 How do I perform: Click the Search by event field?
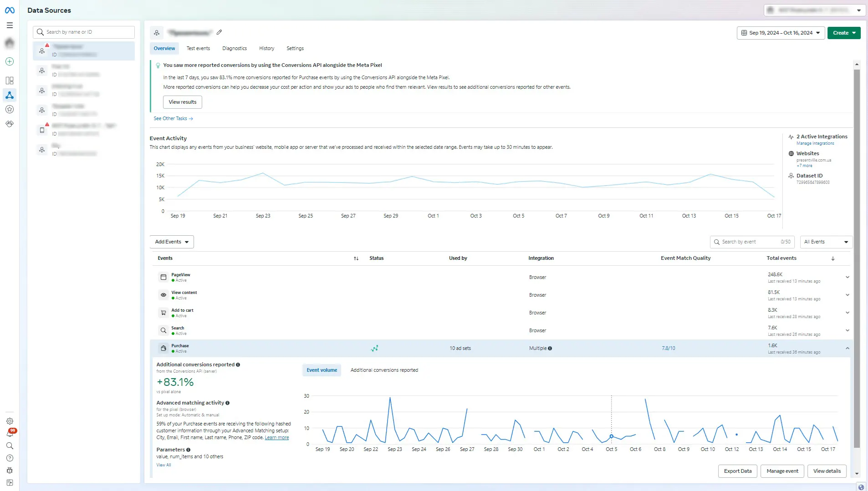click(752, 242)
